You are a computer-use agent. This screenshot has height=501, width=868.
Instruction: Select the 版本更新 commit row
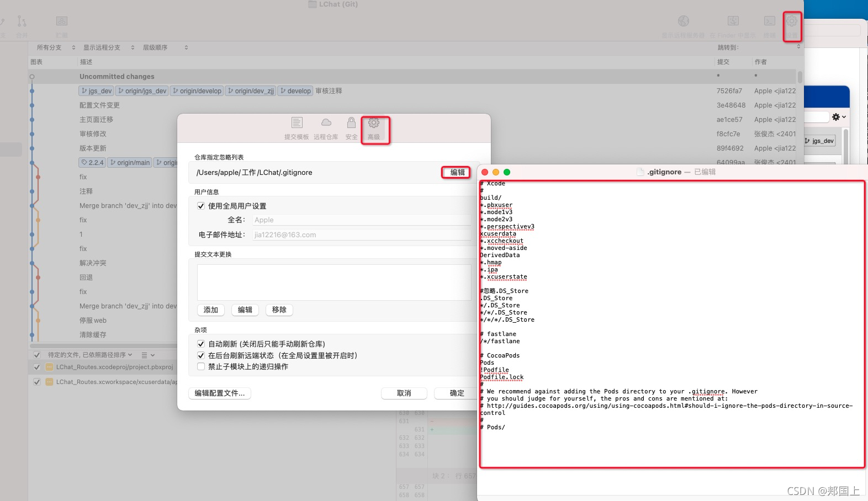[413, 148]
